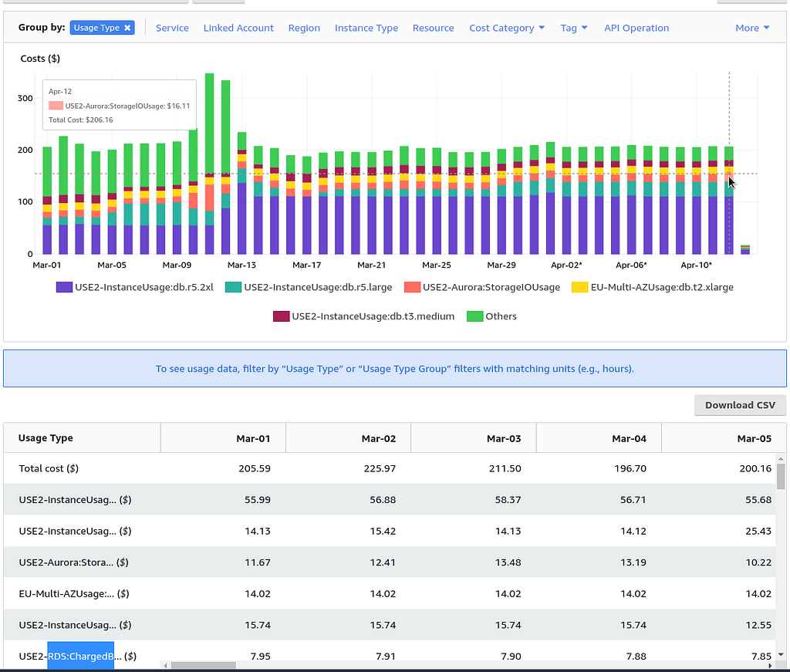
Task: Toggle the db.r5.large teal legend swatch
Action: coord(233,287)
